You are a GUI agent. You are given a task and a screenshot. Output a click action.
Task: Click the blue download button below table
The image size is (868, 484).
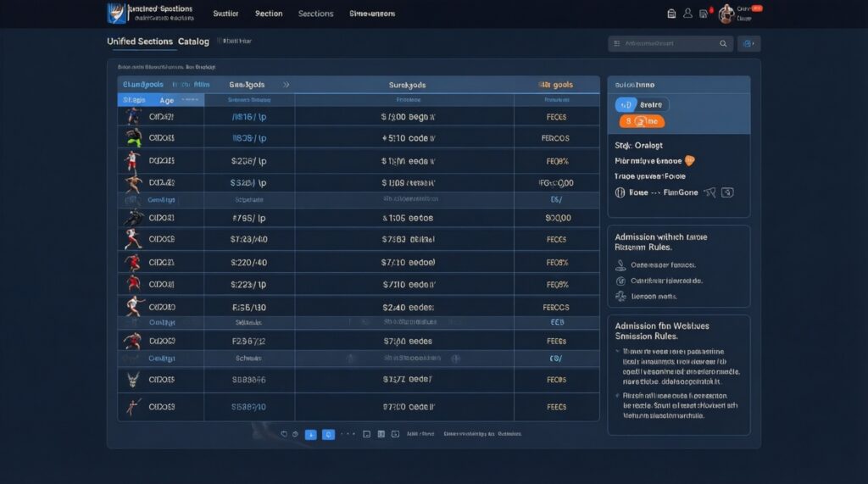point(310,434)
